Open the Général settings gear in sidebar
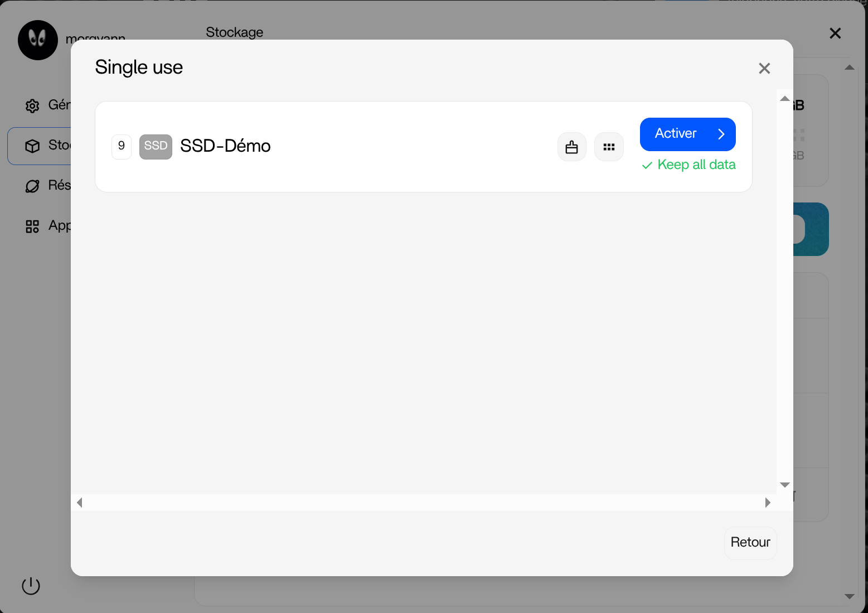 pyautogui.click(x=32, y=105)
